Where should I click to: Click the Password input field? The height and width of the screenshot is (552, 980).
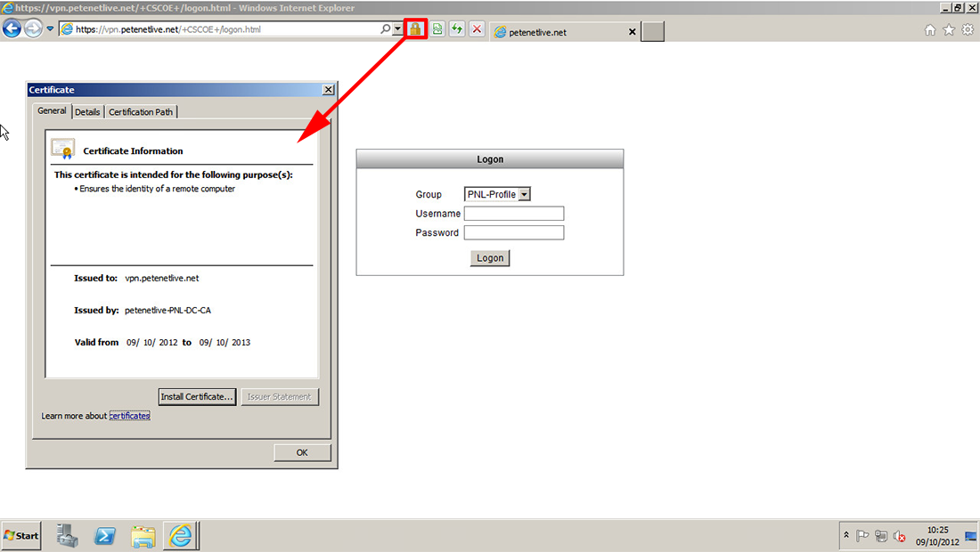click(514, 233)
